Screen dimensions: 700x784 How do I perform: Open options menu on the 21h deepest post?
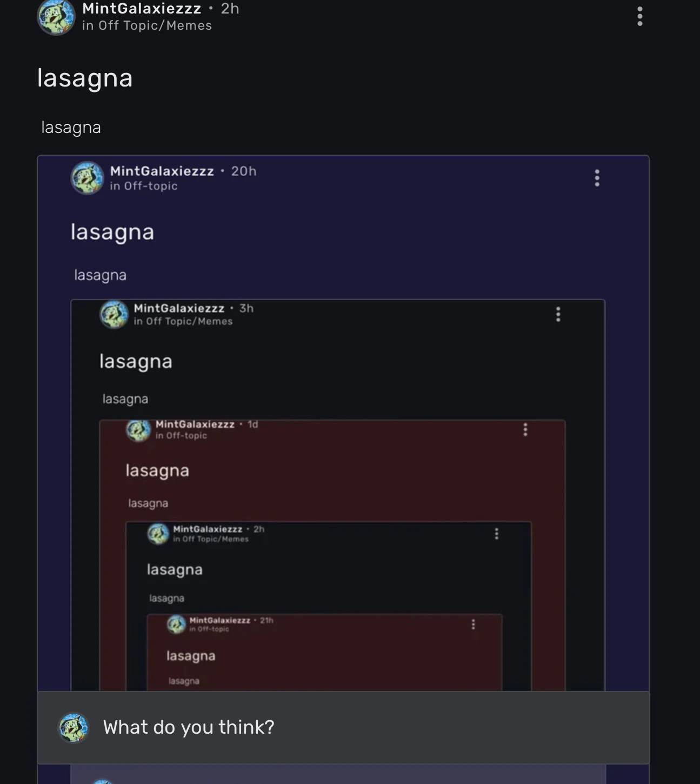point(473,624)
